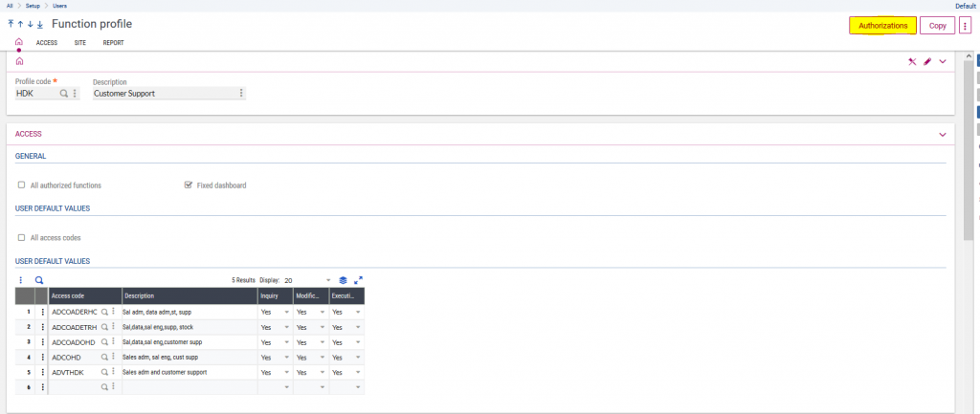The height and width of the screenshot is (414, 980).
Task: Click the Description field Customer Support
Action: pyautogui.click(x=163, y=94)
